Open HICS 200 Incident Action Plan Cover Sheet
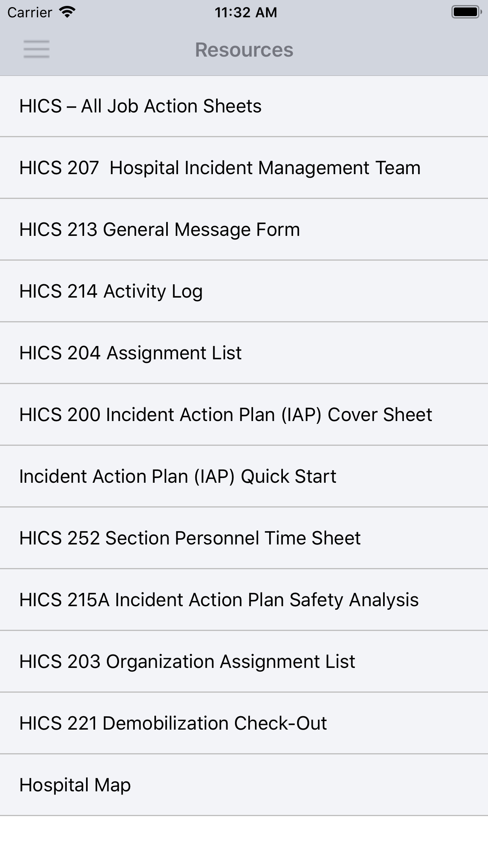This screenshot has height=868, width=488. coord(244,414)
